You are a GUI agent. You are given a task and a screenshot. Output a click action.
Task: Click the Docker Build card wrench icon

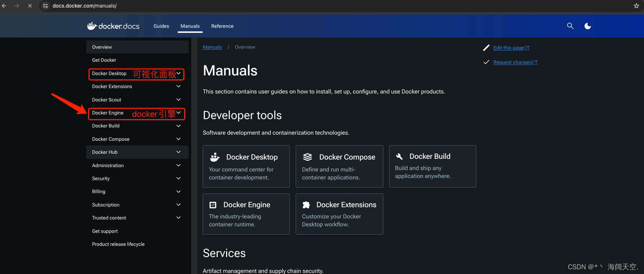pyautogui.click(x=400, y=156)
